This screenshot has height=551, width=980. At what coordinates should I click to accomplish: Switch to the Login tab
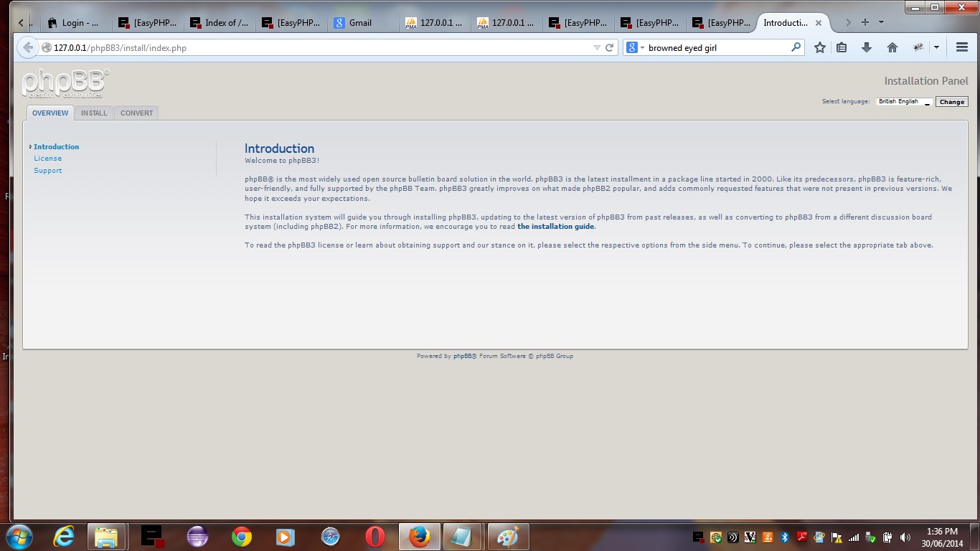tap(75, 23)
